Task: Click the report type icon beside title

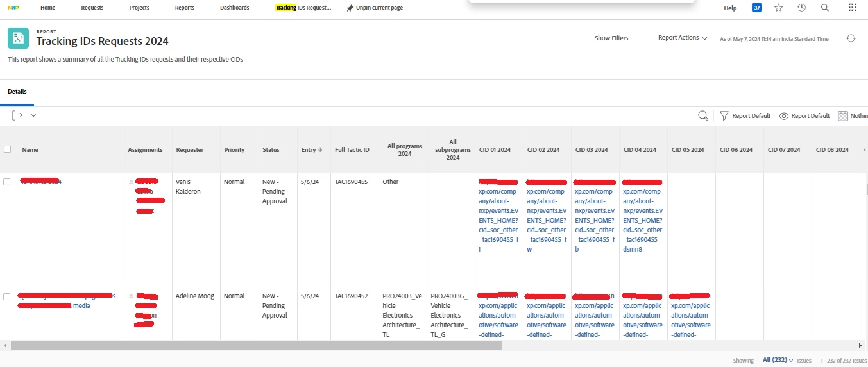Action: pos(18,38)
